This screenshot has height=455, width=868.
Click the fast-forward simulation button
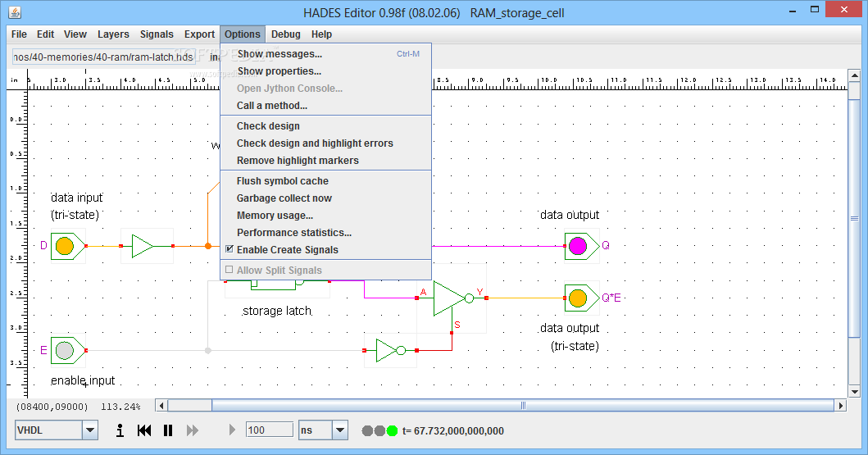point(192,430)
